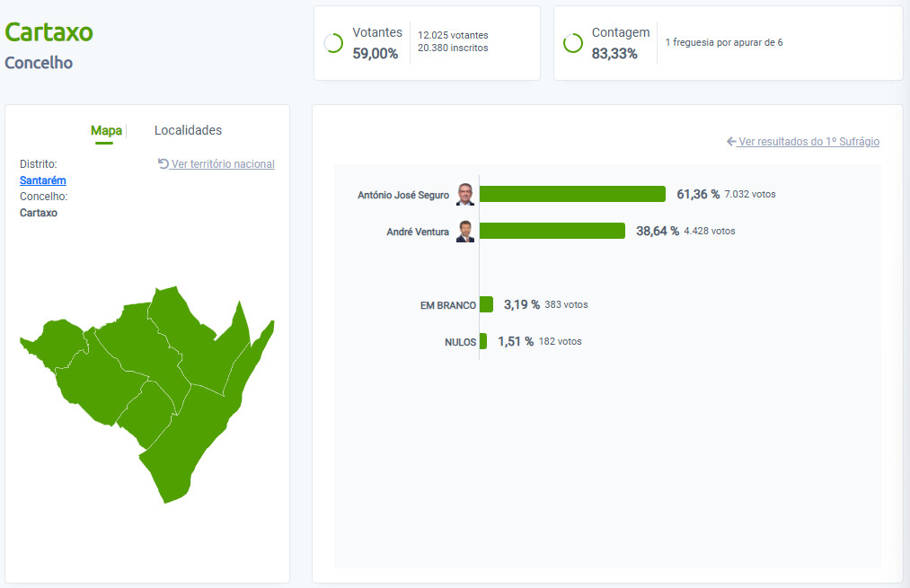The image size is (910, 588).
Task: Click the NULOS green bar
Action: pyautogui.click(x=483, y=341)
